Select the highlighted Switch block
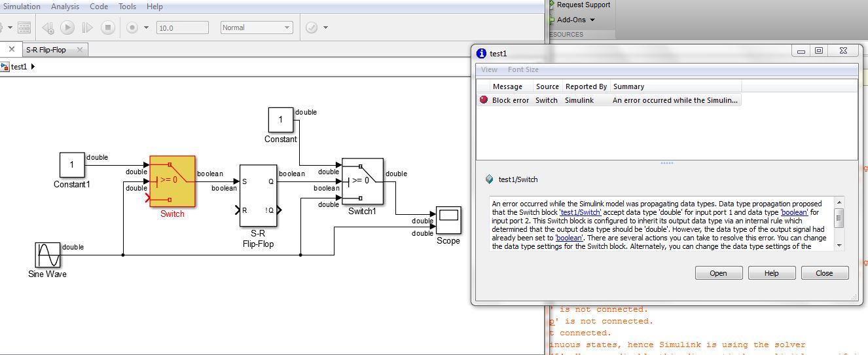Viewport: 868px width, 355px height. tap(172, 181)
